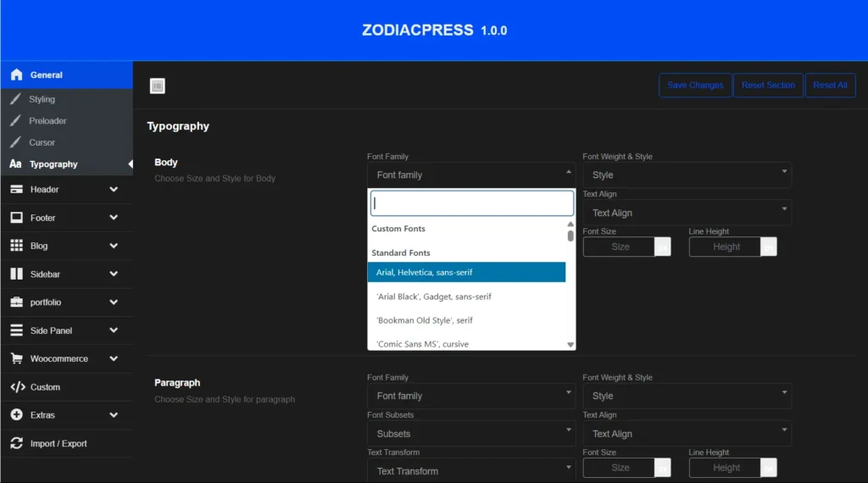Click the Custom code brackets icon
The image size is (868, 483).
pos(16,387)
